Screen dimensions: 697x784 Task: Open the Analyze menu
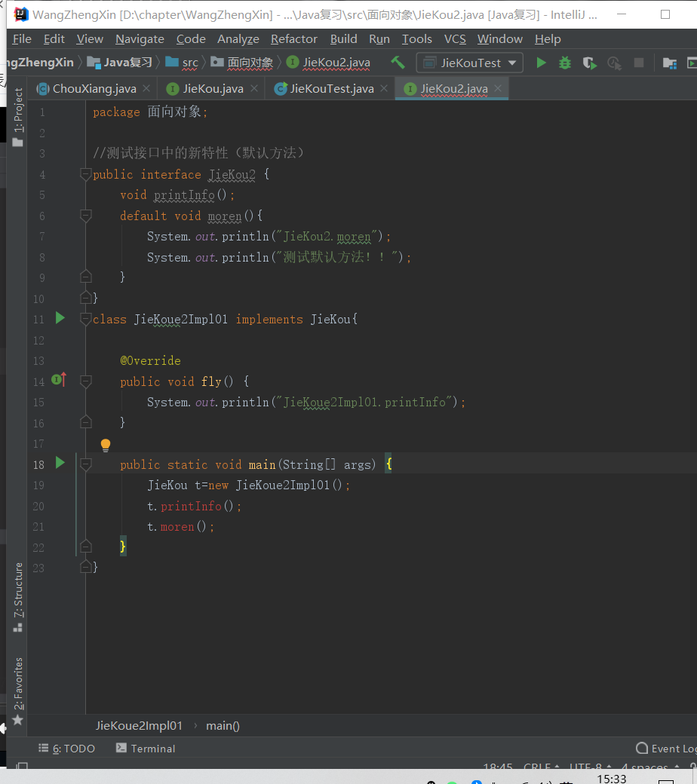(x=238, y=39)
